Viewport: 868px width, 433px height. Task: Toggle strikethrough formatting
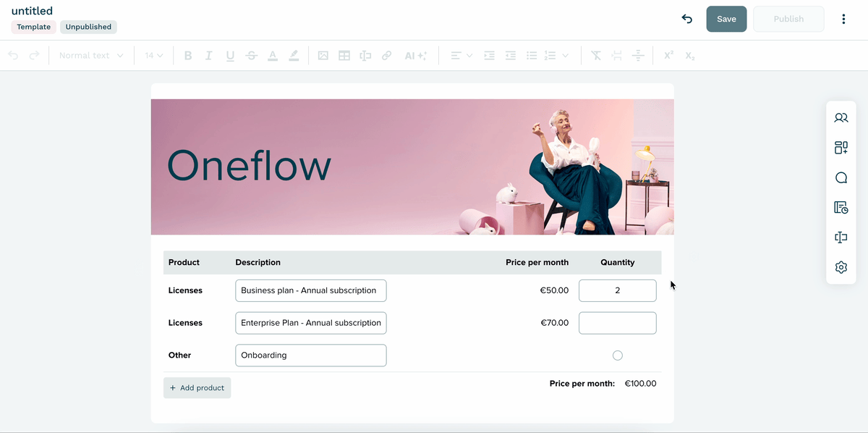pos(251,56)
